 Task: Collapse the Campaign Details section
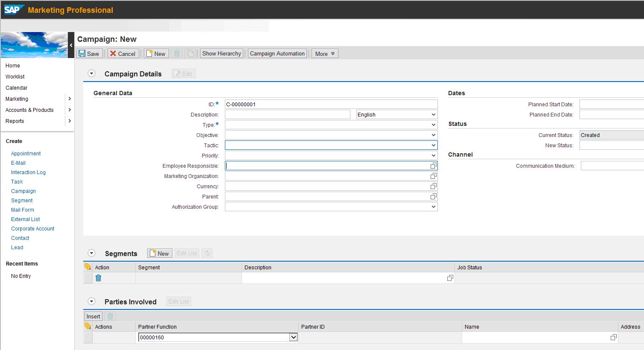click(x=91, y=73)
